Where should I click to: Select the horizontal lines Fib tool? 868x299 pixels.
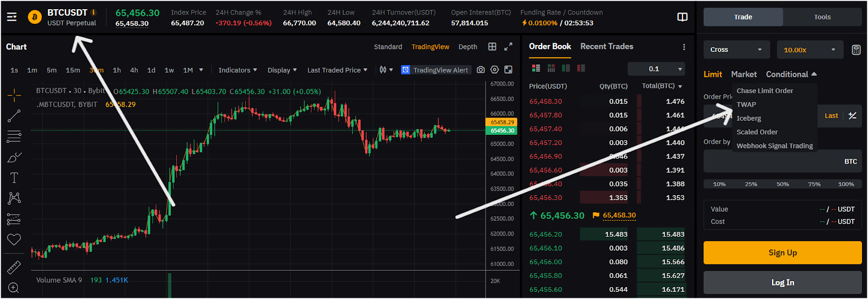pos(14,136)
